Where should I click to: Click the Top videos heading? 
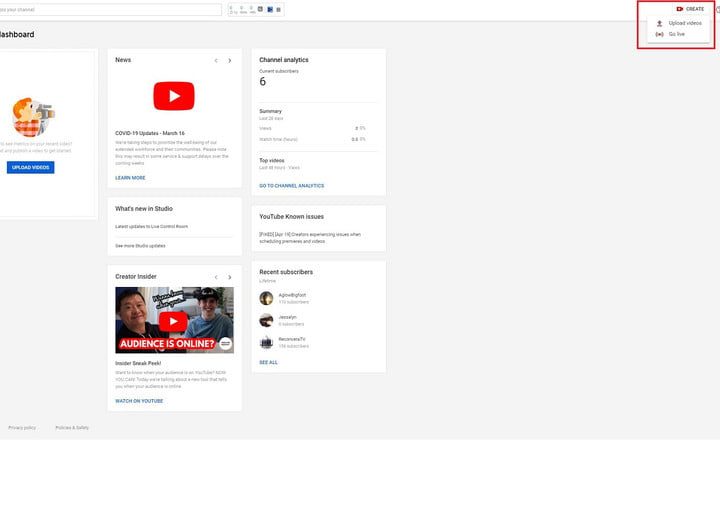[x=272, y=160]
